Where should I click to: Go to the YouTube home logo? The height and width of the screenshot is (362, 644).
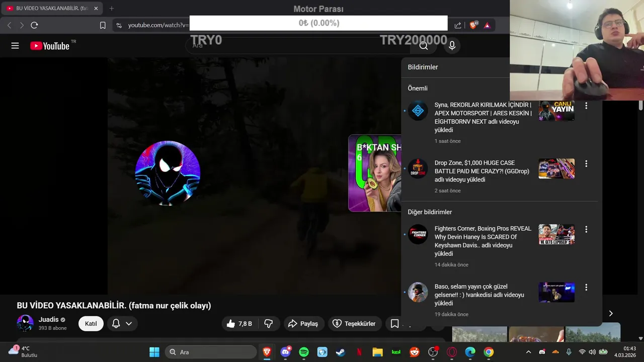point(50,46)
